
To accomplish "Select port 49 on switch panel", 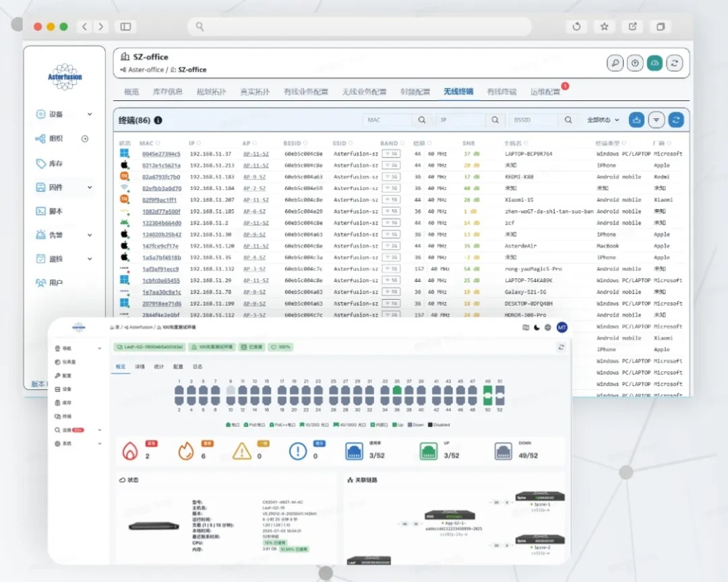I will (x=487, y=390).
